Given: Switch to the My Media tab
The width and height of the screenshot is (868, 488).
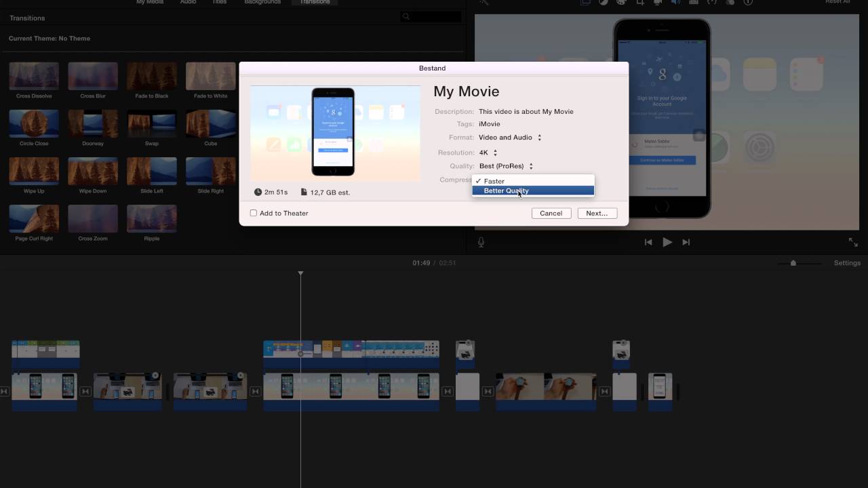Looking at the screenshot, I should (150, 2).
